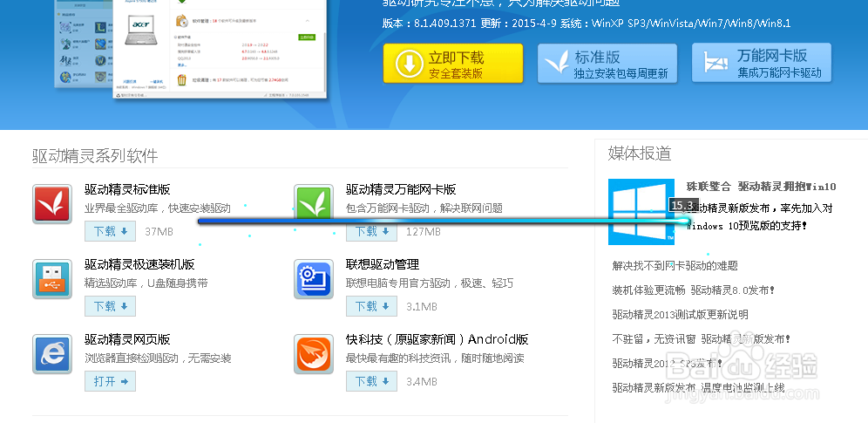Screen dimensions: 868x423
Task: Open headline 珠联璧合 驱动精灵拥抱Win10
Action: click(761, 187)
